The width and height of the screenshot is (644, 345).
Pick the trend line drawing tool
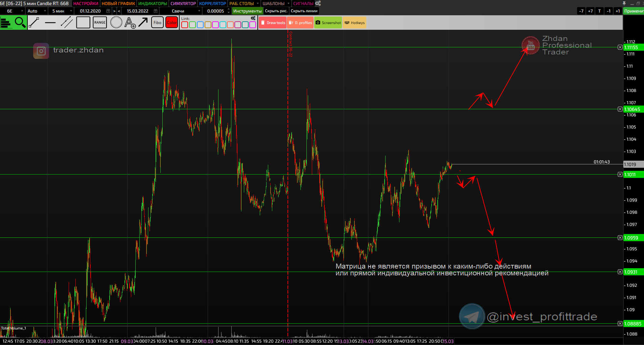[x=34, y=23]
